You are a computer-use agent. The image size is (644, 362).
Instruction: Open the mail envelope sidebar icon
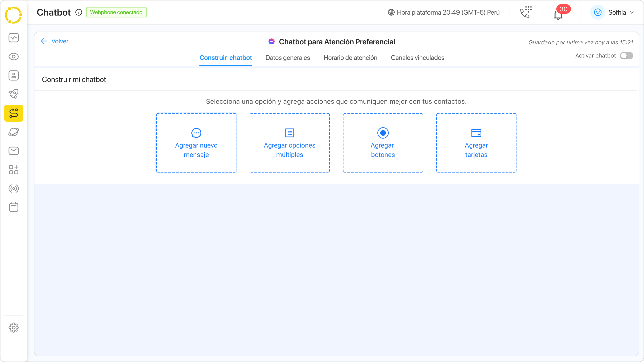[13, 151]
